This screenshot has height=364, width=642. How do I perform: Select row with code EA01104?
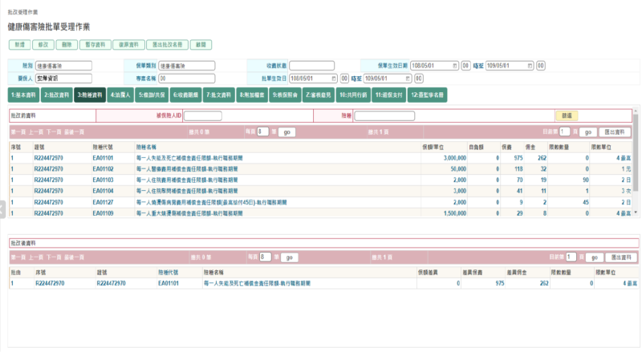[x=320, y=191]
